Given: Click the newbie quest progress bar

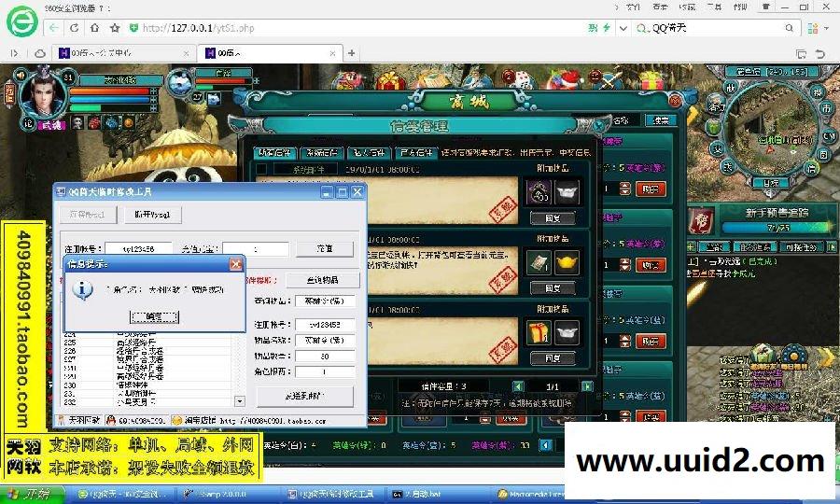Looking at the screenshot, I should [777, 228].
